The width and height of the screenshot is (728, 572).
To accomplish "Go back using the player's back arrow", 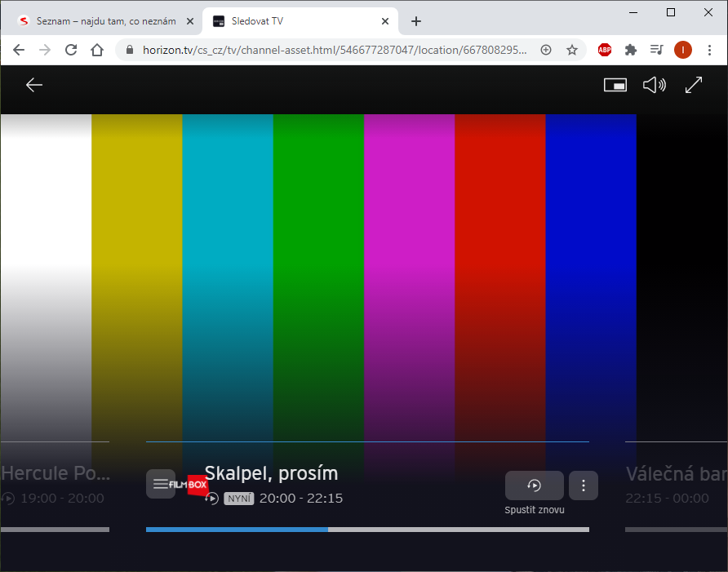I will pos(34,85).
